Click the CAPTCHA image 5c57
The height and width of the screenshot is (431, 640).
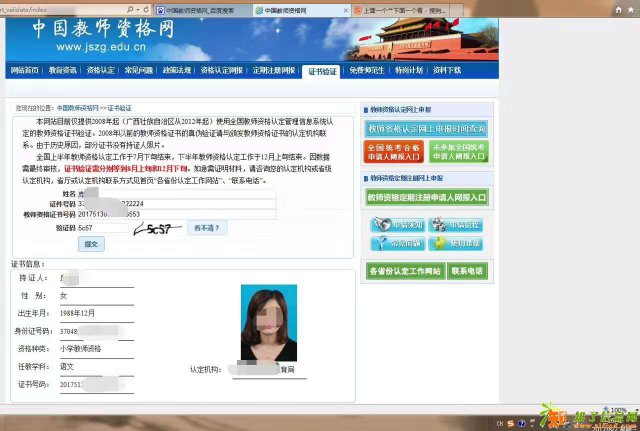tap(153, 227)
